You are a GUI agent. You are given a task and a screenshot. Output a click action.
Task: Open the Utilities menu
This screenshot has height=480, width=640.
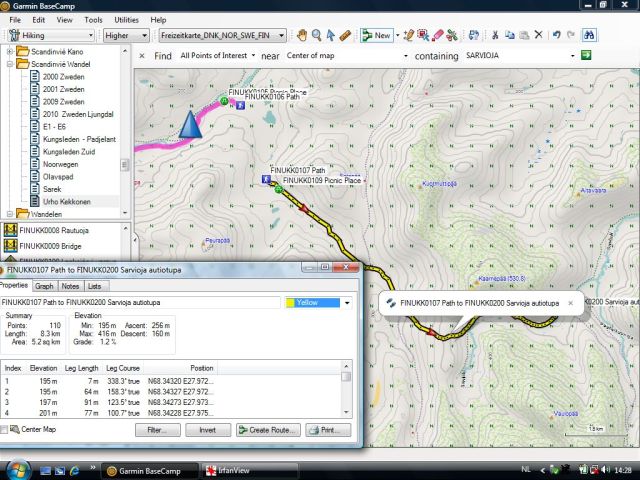tap(126, 19)
